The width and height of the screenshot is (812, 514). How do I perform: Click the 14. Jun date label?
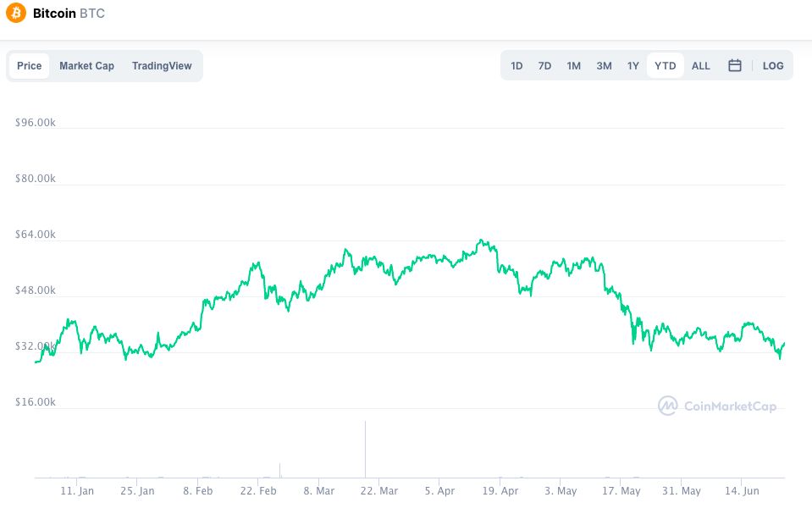pos(742,490)
